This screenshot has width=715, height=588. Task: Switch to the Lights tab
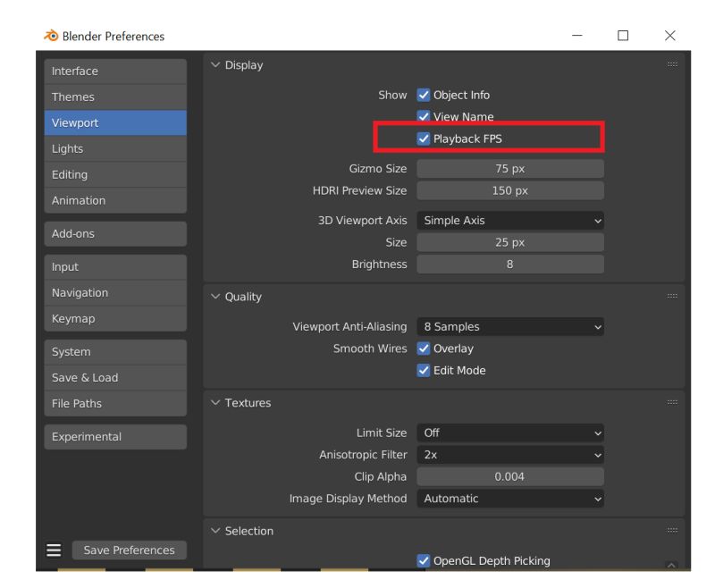pos(115,148)
